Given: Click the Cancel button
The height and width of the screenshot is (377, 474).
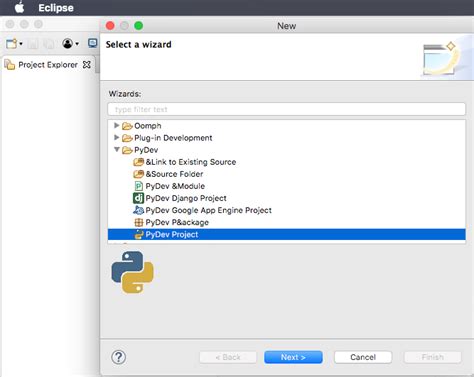Looking at the screenshot, I should [x=363, y=357].
